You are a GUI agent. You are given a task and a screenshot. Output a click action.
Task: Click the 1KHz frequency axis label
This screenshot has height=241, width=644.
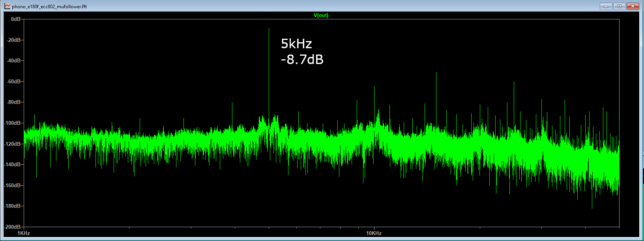point(24,233)
